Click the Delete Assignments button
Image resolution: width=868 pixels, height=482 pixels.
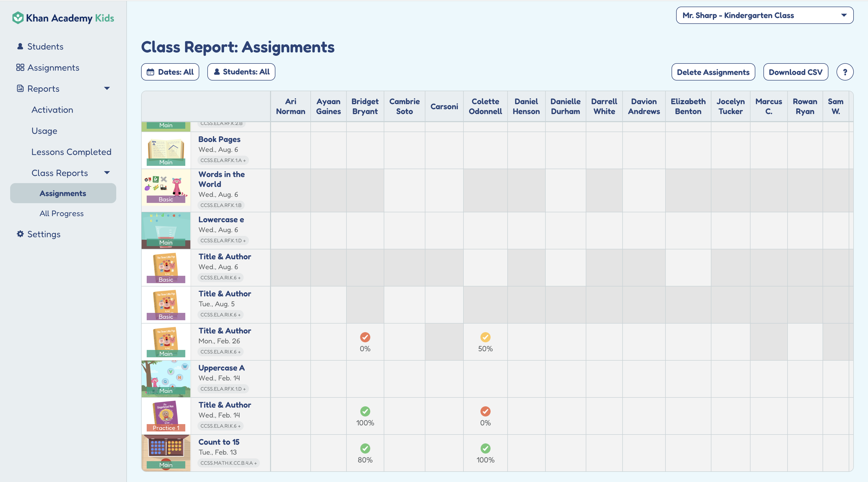click(713, 72)
